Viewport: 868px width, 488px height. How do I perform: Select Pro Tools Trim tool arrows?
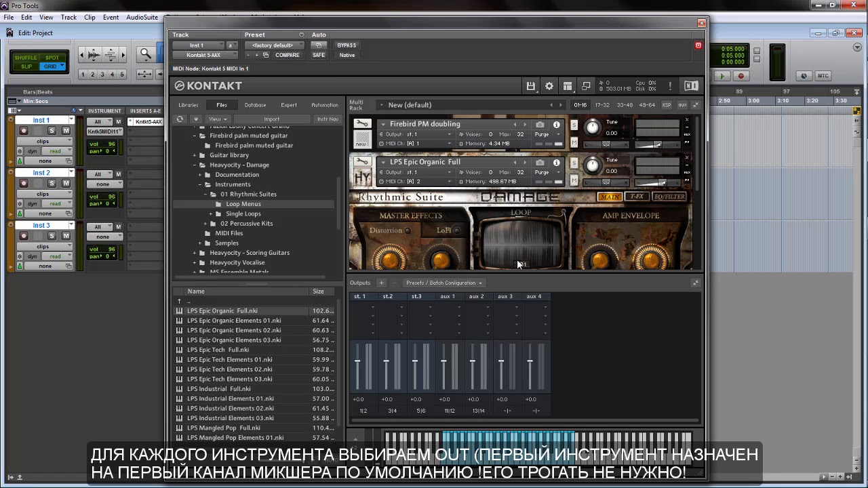click(x=144, y=74)
